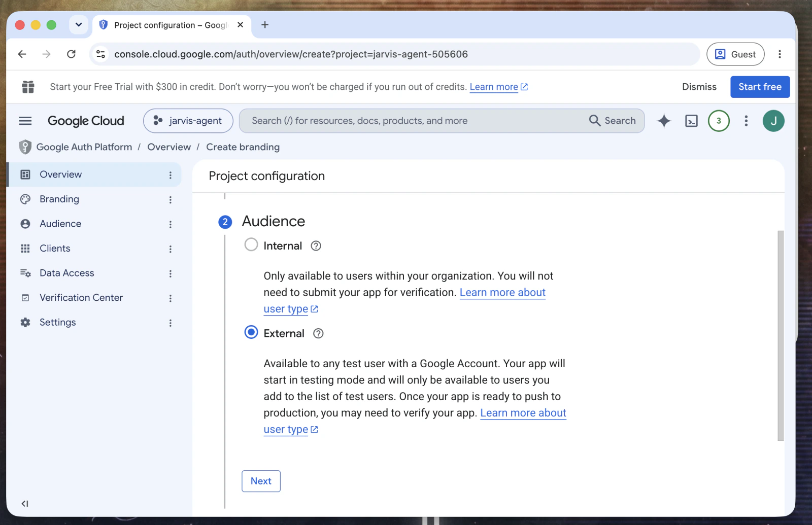The image size is (812, 525).
Task: Activate the Cloud Shell terminal icon
Action: [691, 121]
